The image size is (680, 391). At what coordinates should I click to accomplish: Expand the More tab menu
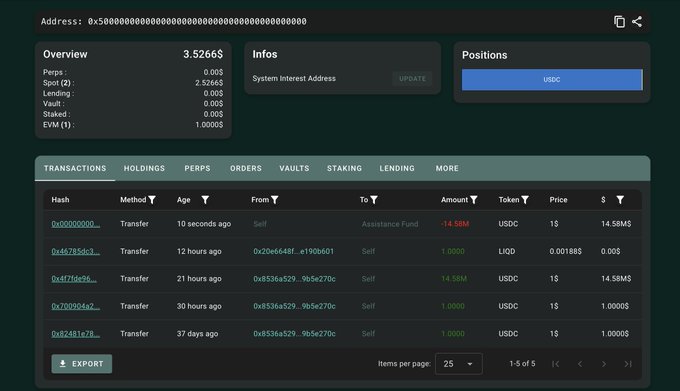(x=447, y=168)
